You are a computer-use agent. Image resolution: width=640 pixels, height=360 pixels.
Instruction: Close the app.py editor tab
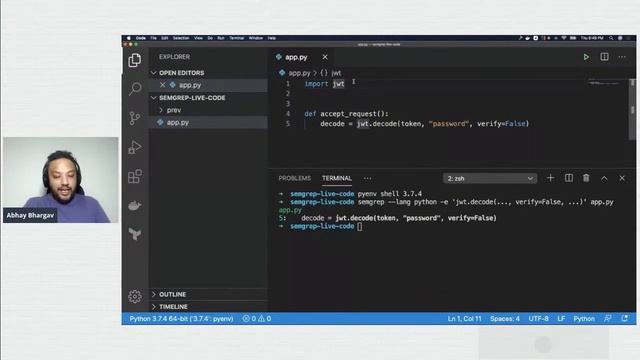[x=325, y=57]
